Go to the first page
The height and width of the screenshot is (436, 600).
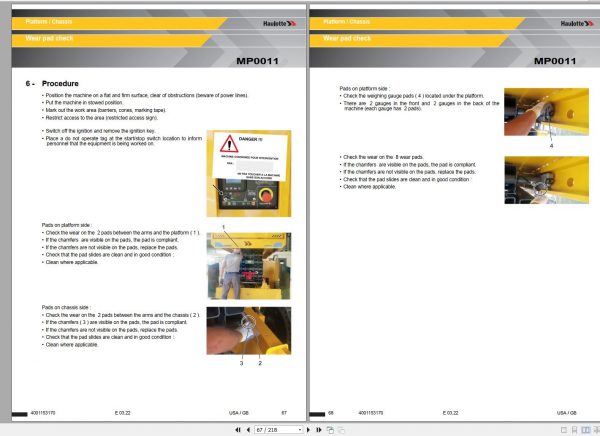(238, 430)
